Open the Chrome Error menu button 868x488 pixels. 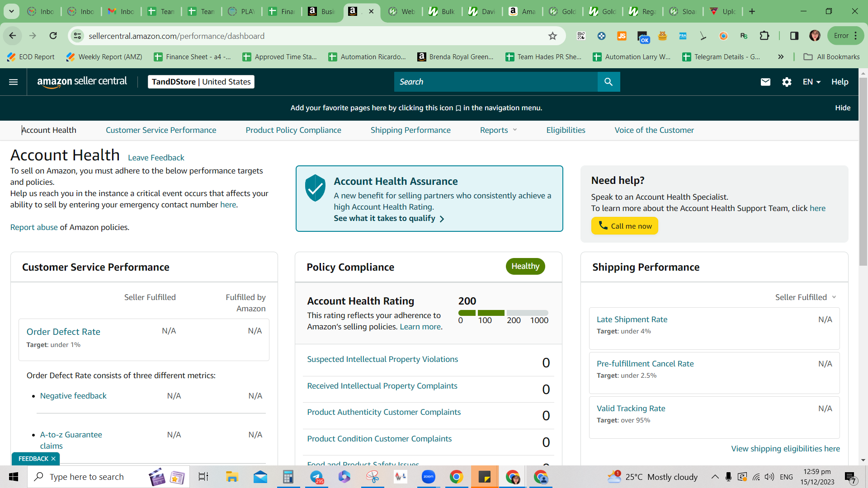(845, 36)
